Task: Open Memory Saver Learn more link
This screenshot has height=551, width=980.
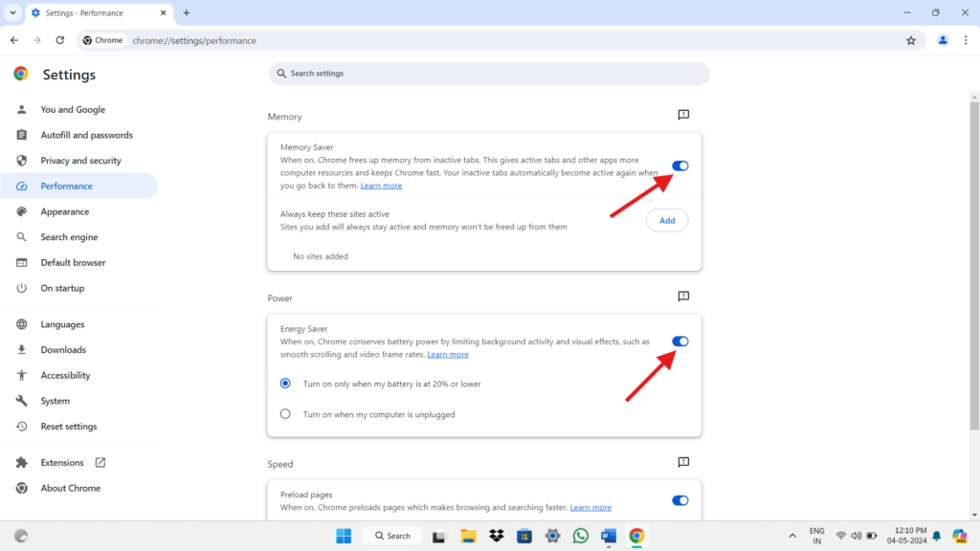Action: pos(381,186)
